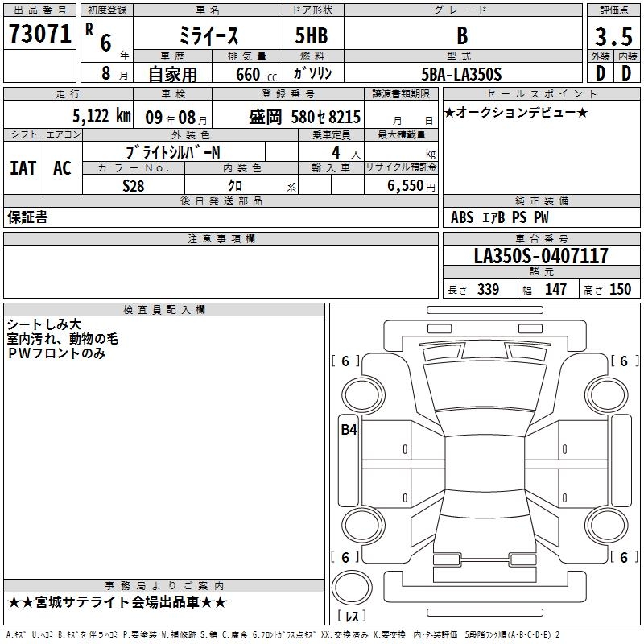Viewport: 644px width, 644px height.
Task: Click air conditioner value AC
Action: [x=62, y=168]
